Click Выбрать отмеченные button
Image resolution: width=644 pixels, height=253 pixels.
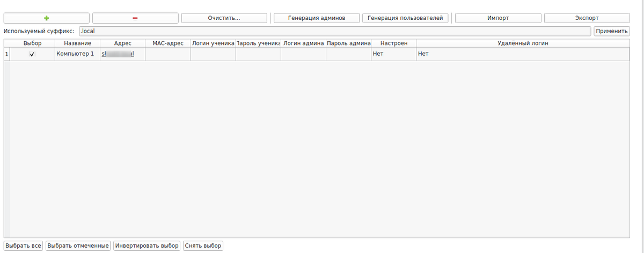point(78,246)
